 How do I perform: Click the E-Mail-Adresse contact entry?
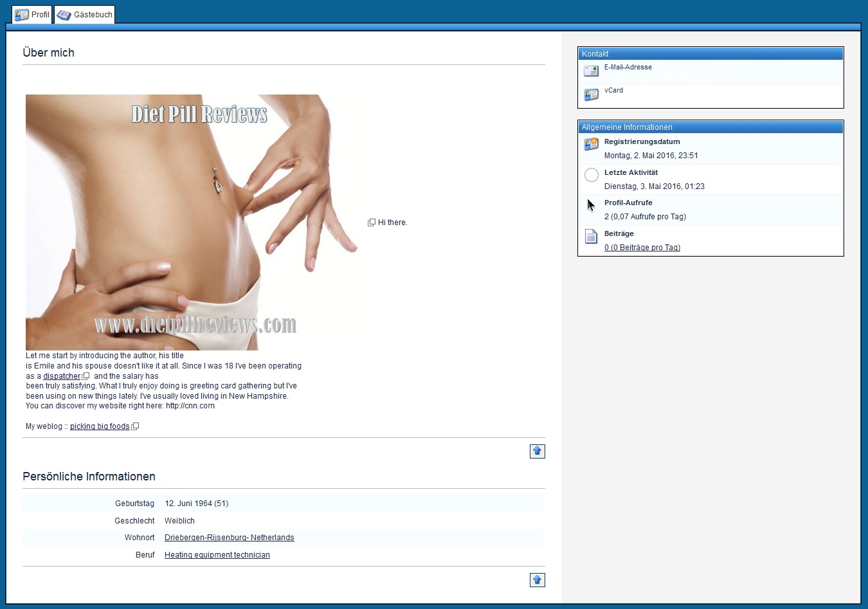(628, 67)
